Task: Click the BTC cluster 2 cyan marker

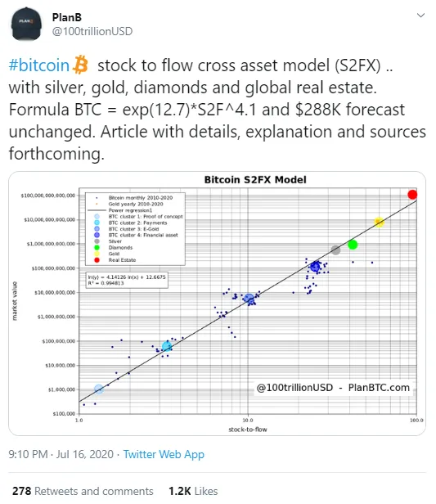Action: 167,347
